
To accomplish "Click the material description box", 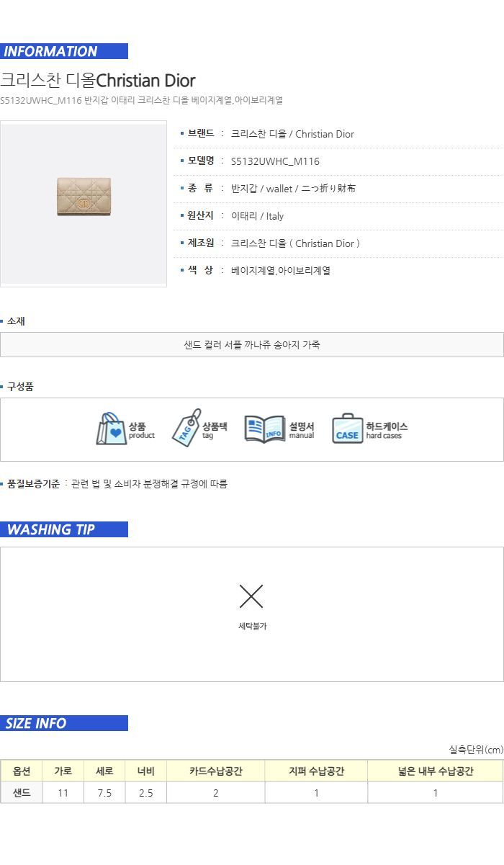I will click(x=252, y=344).
